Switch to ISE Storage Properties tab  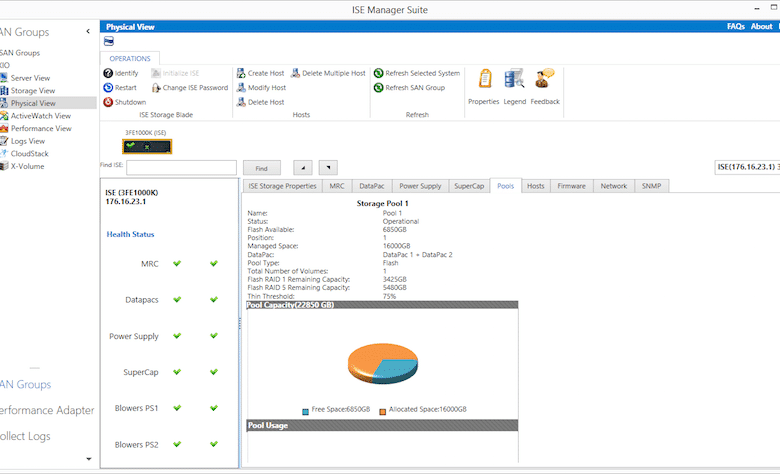282,186
